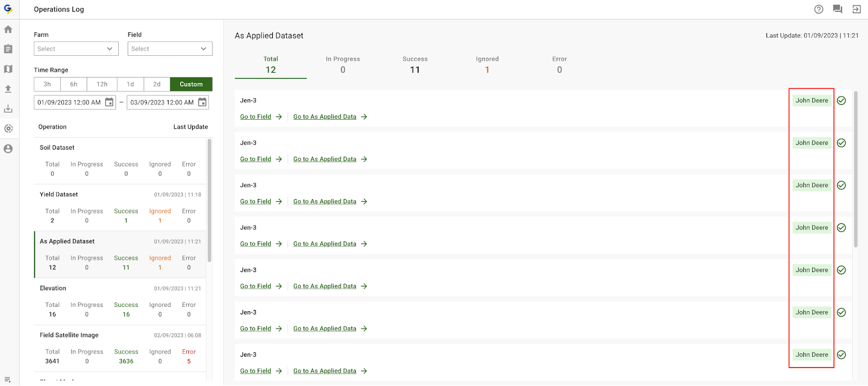Viewport: 868px width, 386px height.
Task: Open the home icon in sidebar
Action: (8, 29)
